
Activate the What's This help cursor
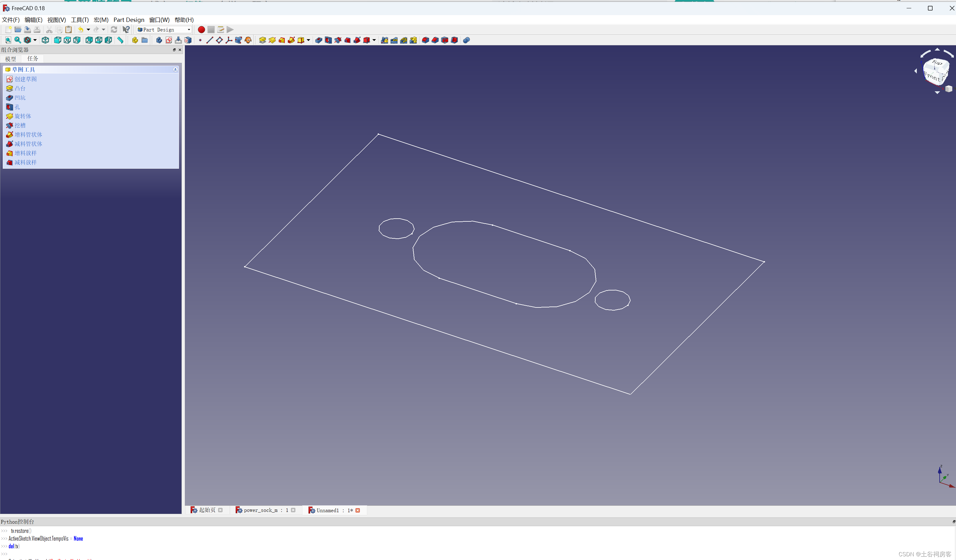(x=126, y=30)
